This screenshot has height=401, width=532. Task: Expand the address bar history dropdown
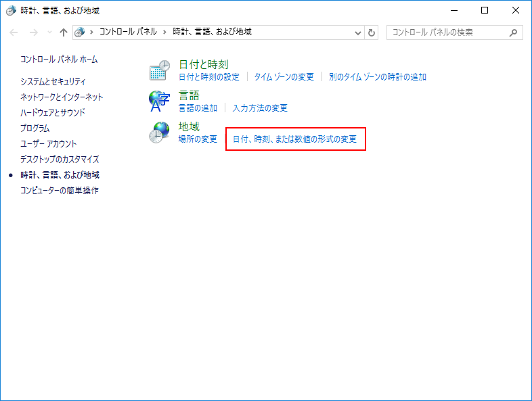(x=358, y=32)
